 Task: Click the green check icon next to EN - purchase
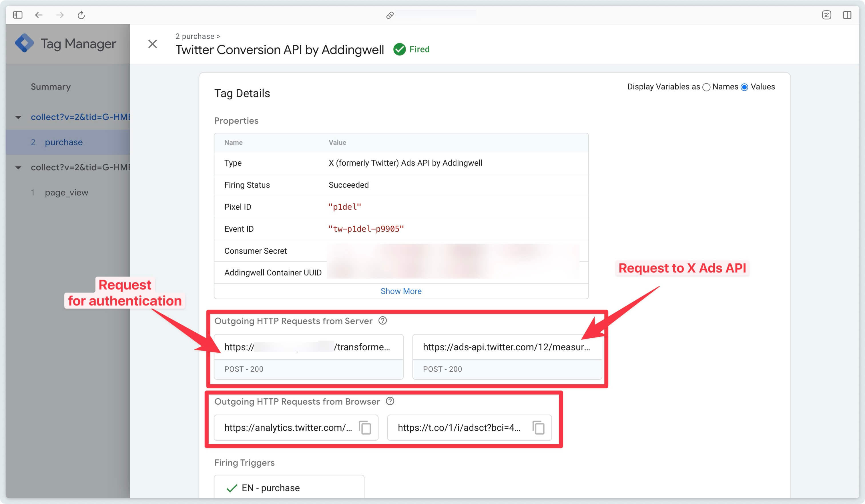pos(232,488)
